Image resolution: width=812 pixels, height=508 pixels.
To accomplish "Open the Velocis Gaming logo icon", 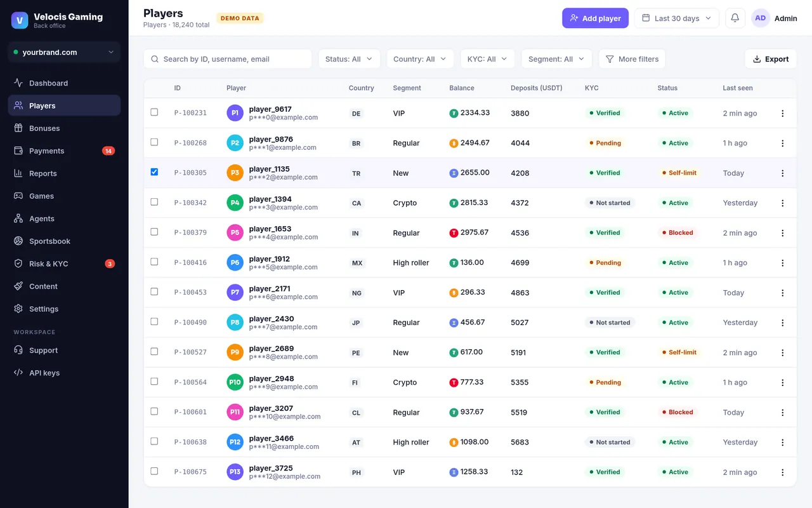I will (20, 20).
